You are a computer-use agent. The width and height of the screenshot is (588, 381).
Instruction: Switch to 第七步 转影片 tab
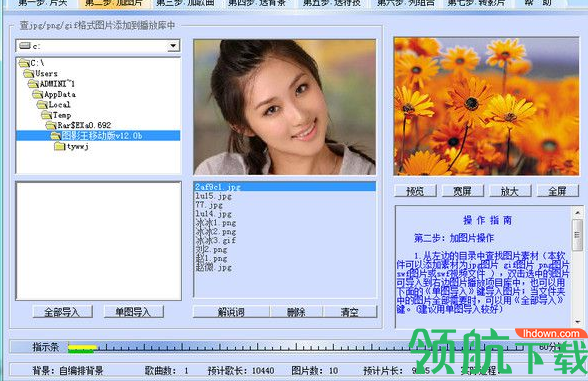(x=476, y=3)
